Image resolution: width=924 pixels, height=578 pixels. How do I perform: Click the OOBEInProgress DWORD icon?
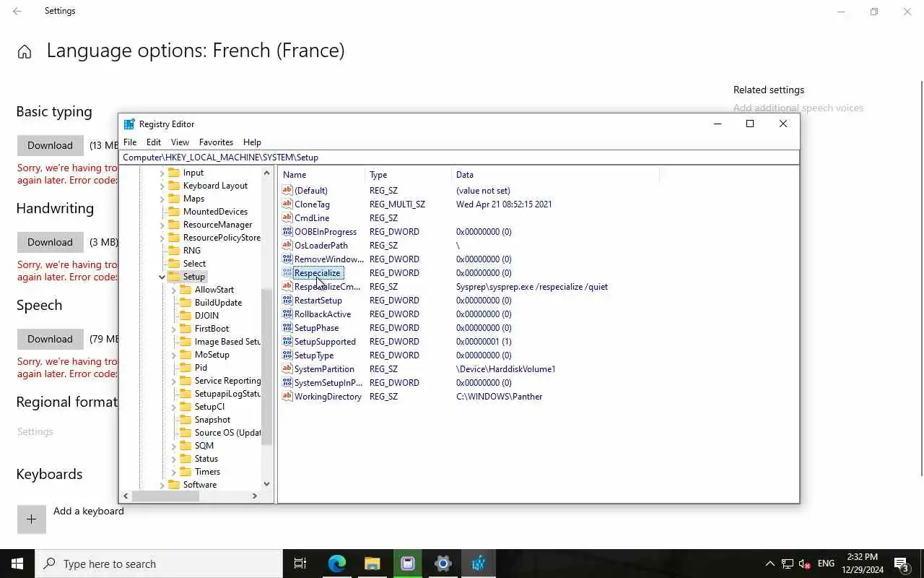287,232
